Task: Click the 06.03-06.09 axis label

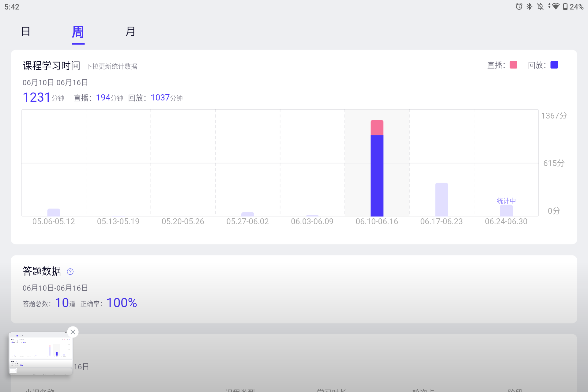Action: click(x=312, y=221)
